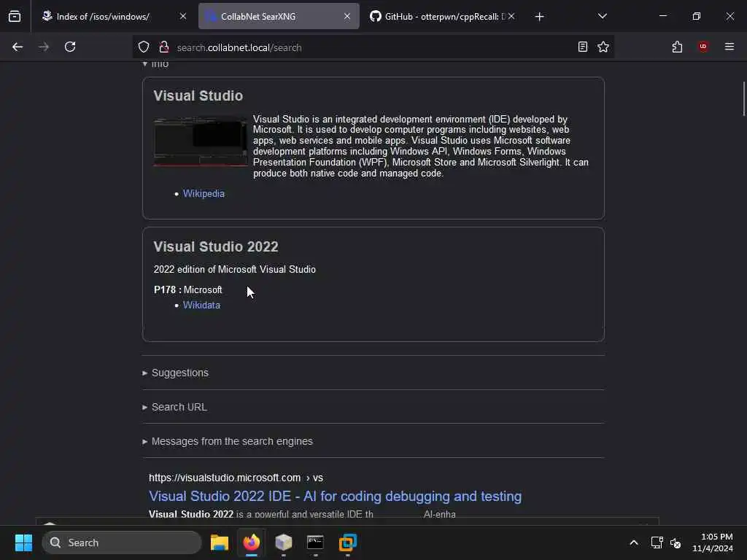Show hidden system tray icons
The width and height of the screenshot is (747, 560).
[634, 542]
